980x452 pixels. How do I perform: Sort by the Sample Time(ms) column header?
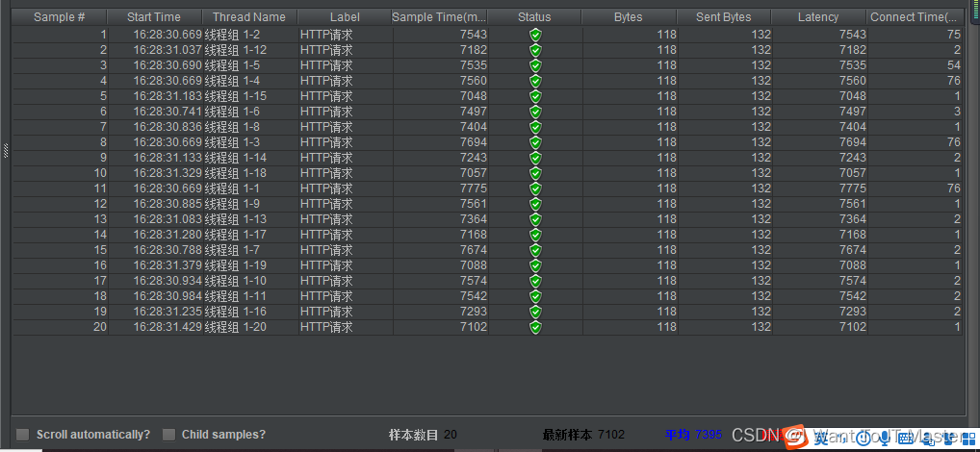(439, 17)
